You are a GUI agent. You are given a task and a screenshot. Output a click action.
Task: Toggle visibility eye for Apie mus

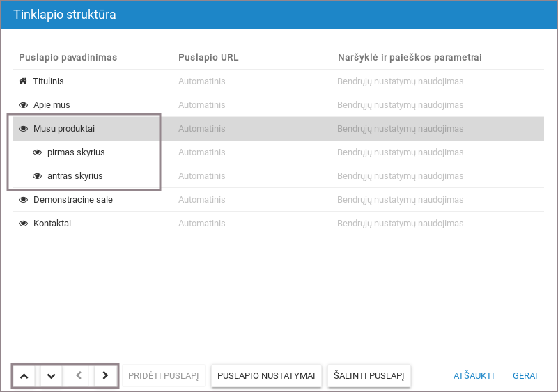(x=23, y=105)
